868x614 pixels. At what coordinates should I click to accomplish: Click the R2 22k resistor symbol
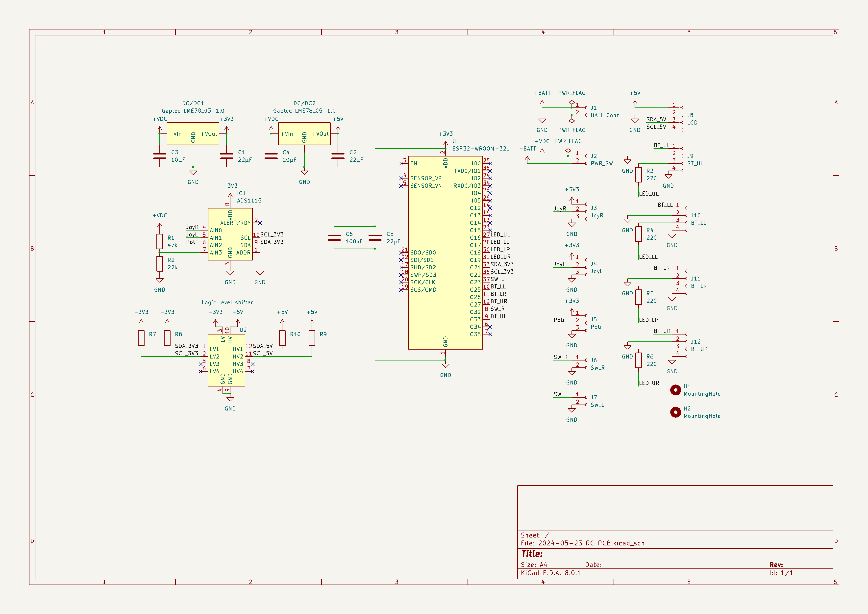[160, 263]
